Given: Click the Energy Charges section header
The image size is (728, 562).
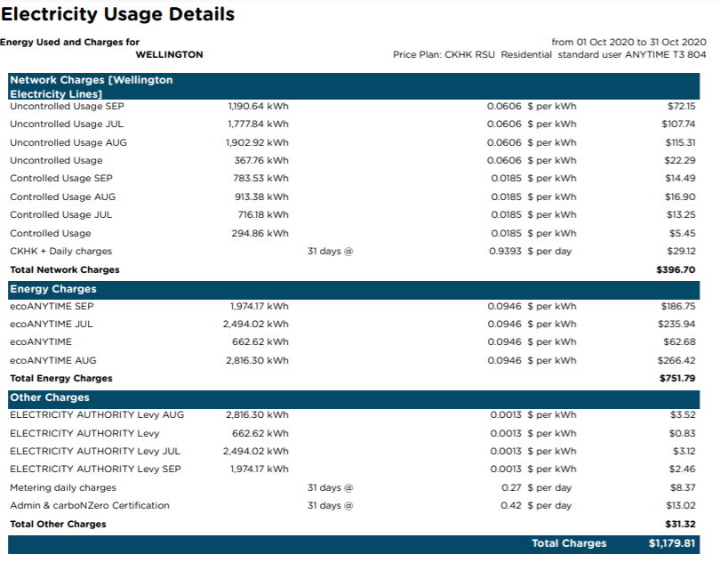Looking at the screenshot, I should [x=353, y=290].
